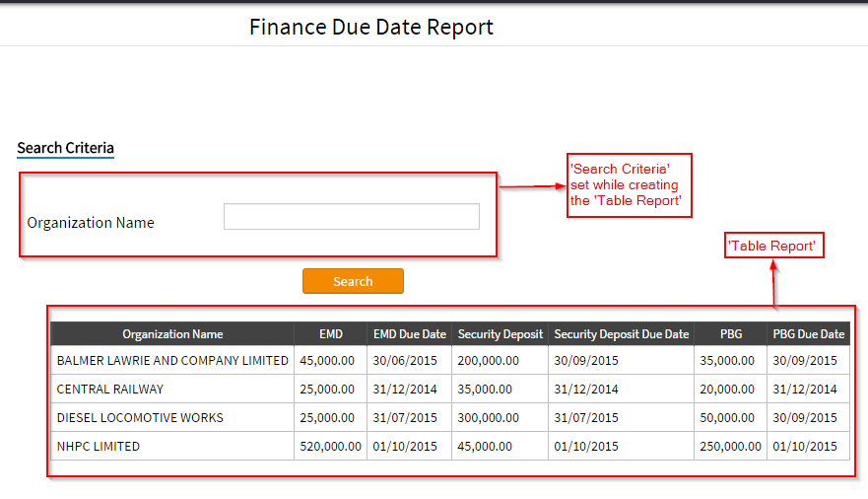The height and width of the screenshot is (499, 868).
Task: Select the DIESEL LOCOMOTIVE WORKS cell
Action: click(172, 417)
